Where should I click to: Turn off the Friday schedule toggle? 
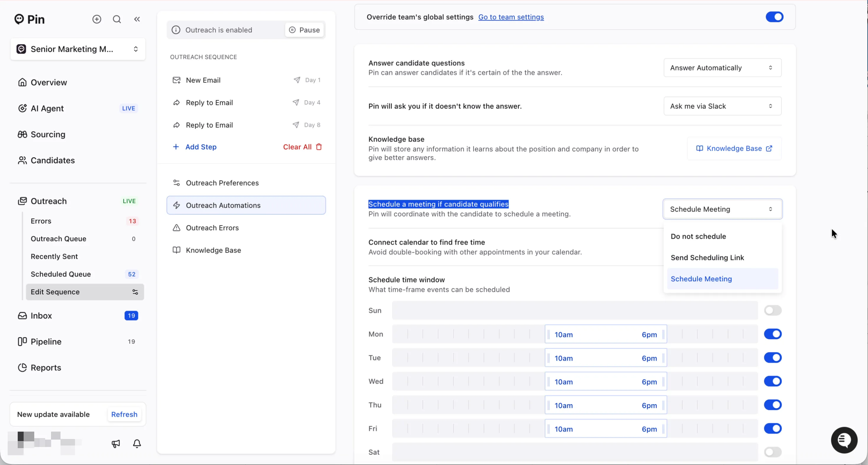(773, 429)
